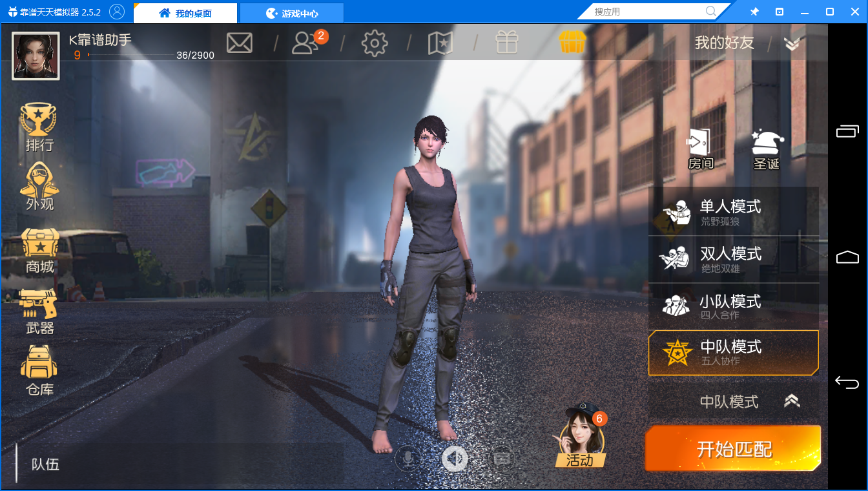
Task: Click the search magnifier icon
Action: pyautogui.click(x=711, y=12)
